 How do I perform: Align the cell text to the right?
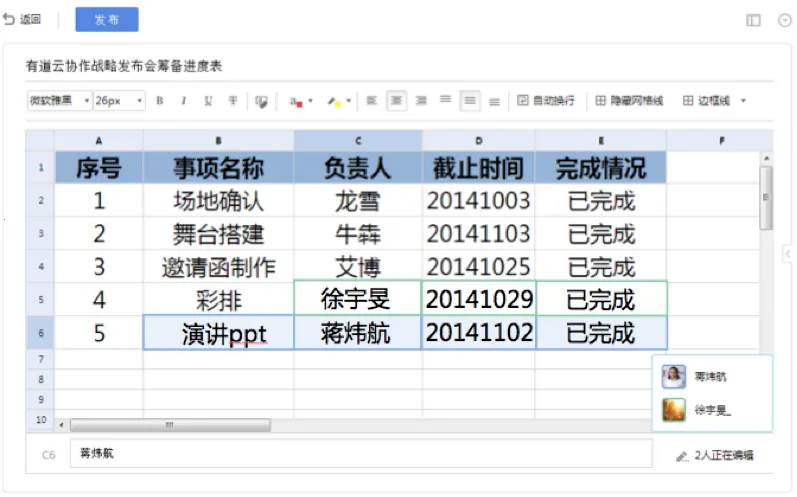coord(421,101)
